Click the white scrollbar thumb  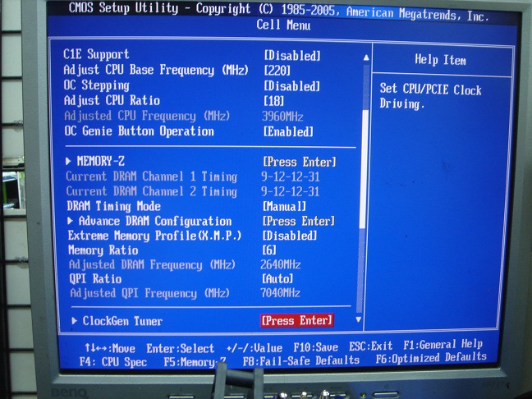(365, 168)
